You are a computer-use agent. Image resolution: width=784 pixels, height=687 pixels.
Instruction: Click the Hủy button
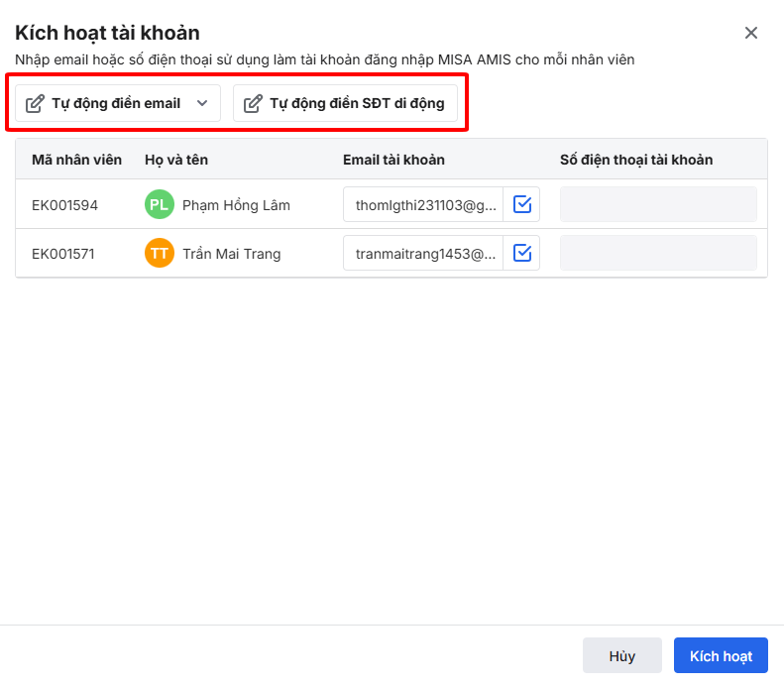[x=622, y=656]
